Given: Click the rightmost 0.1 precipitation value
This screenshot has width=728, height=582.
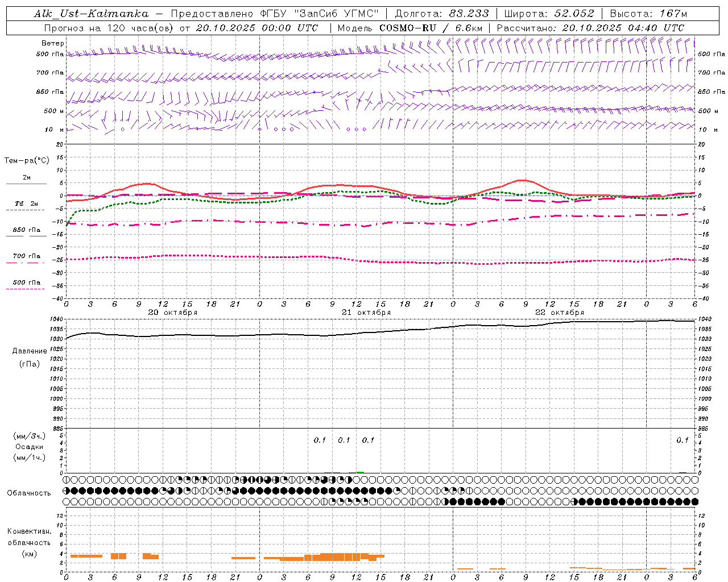Looking at the screenshot, I should [x=682, y=440].
